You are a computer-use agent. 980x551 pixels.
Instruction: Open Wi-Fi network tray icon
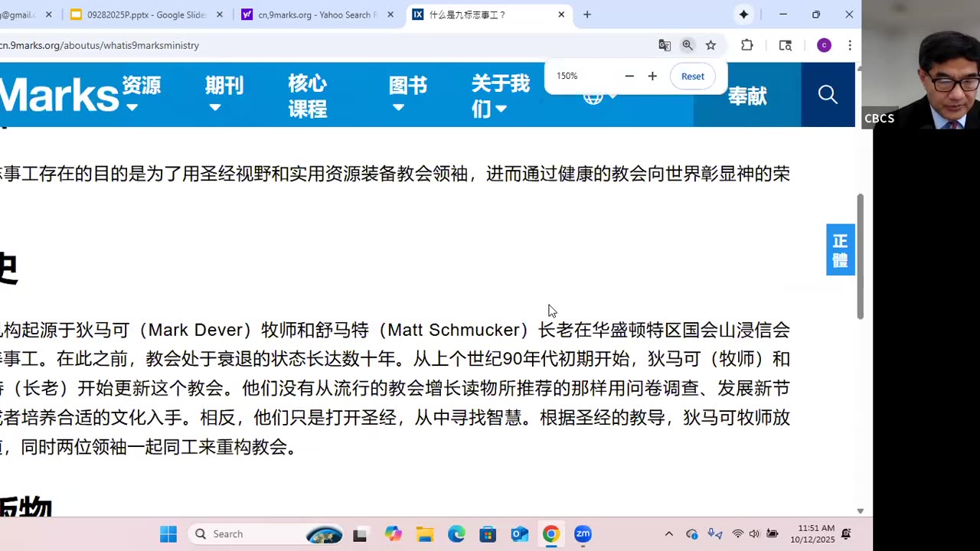click(x=737, y=534)
